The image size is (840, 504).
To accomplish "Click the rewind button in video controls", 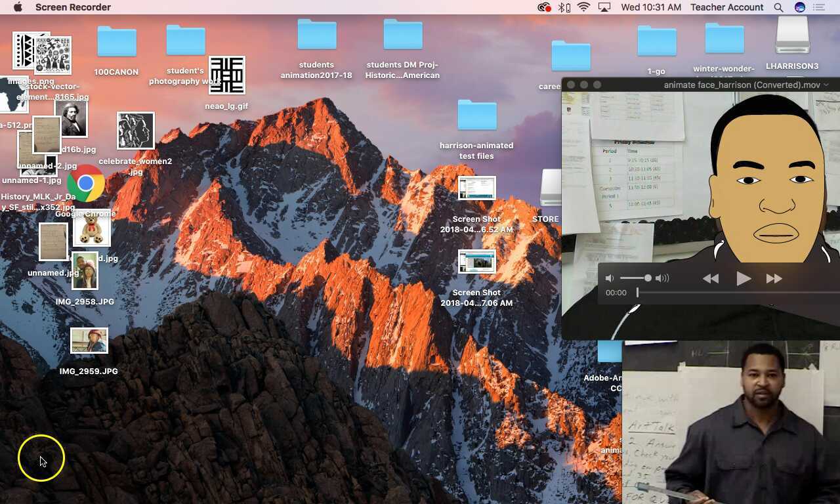I will [711, 278].
